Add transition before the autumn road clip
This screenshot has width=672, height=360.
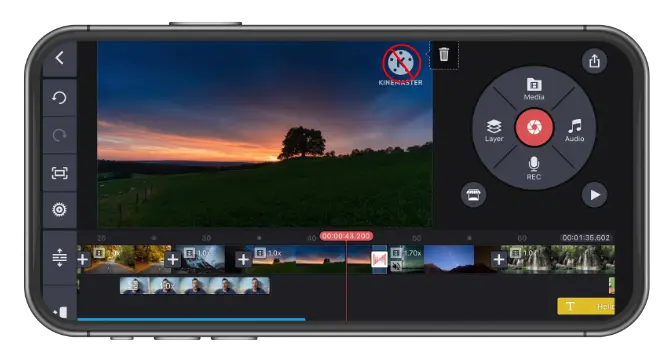pos(83,259)
